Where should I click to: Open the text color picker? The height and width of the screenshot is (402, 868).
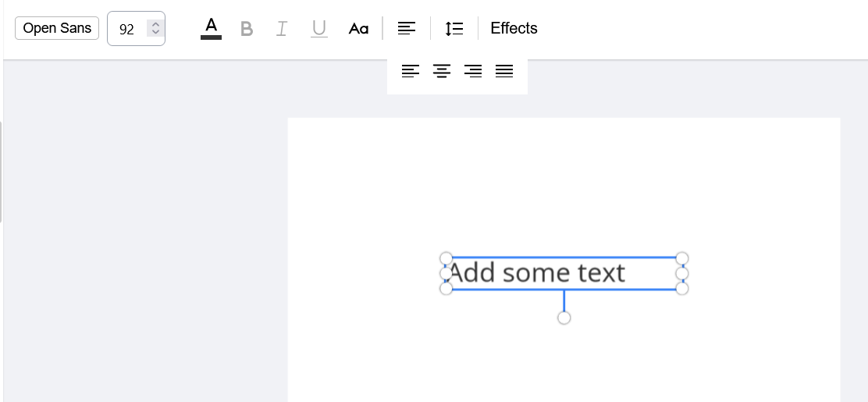[211, 28]
